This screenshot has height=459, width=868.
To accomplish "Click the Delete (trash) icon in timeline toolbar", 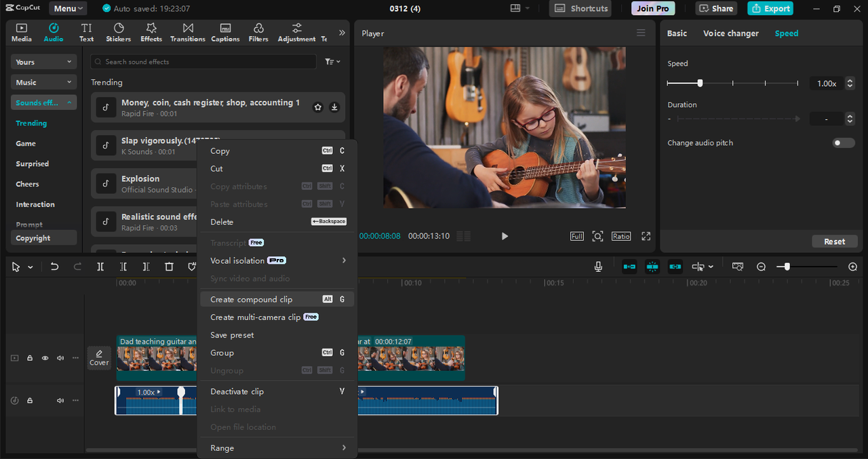I will (x=169, y=266).
